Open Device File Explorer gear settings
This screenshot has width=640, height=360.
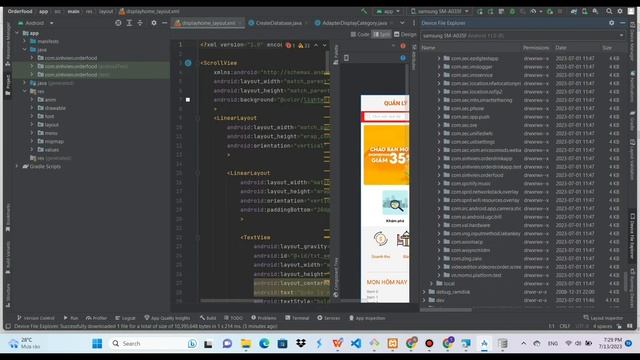611,23
